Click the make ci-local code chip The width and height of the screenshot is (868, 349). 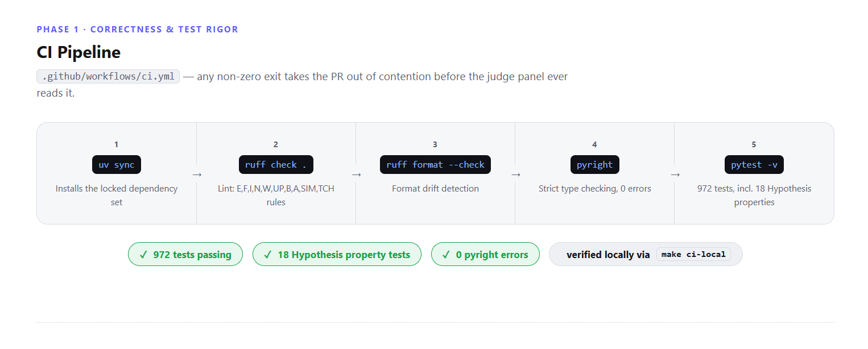pos(693,254)
